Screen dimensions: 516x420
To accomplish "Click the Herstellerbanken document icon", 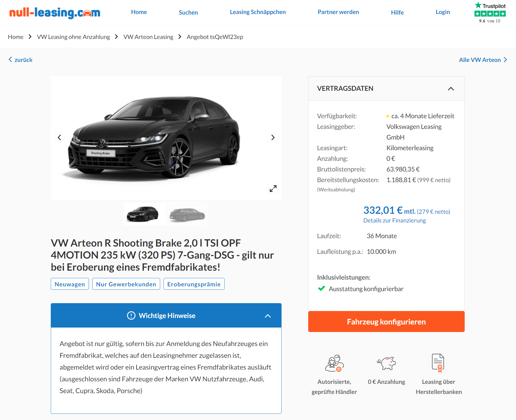I will (x=438, y=363).
